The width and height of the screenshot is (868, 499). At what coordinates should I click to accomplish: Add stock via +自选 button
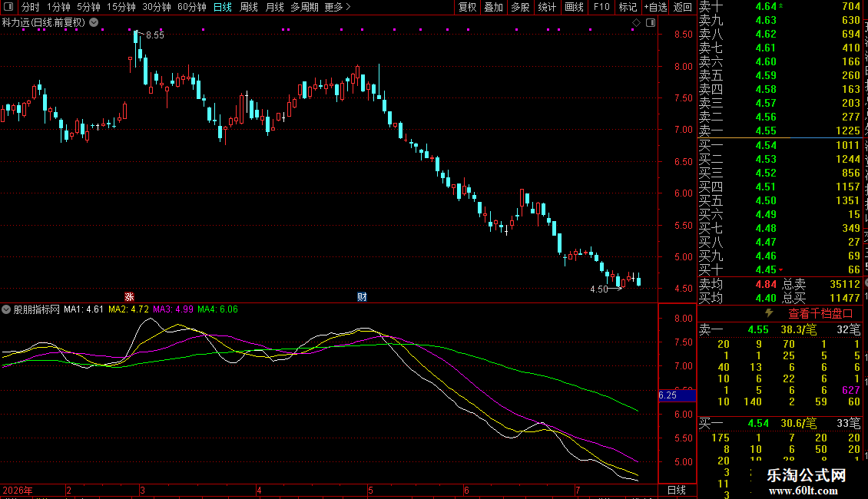tap(655, 7)
